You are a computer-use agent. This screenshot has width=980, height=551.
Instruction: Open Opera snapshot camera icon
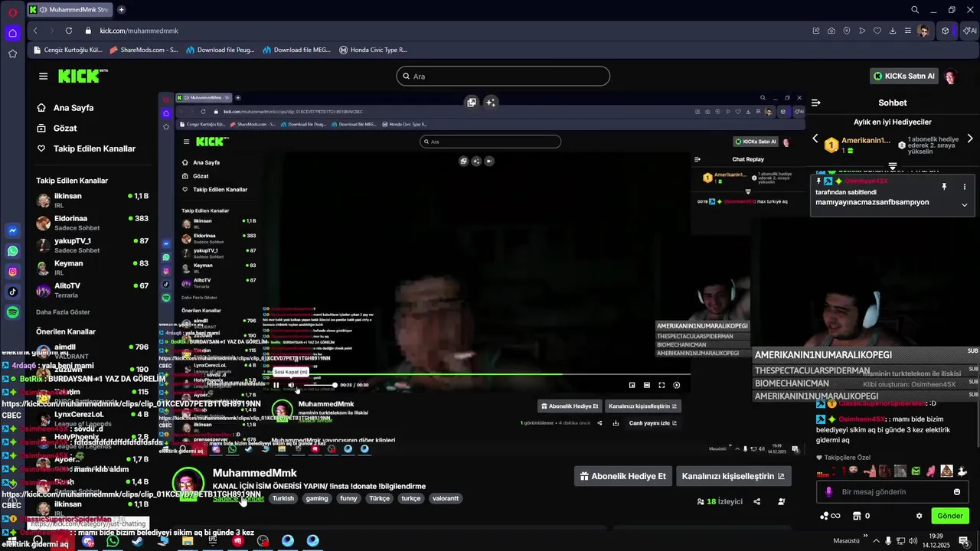pyautogui.click(x=831, y=31)
